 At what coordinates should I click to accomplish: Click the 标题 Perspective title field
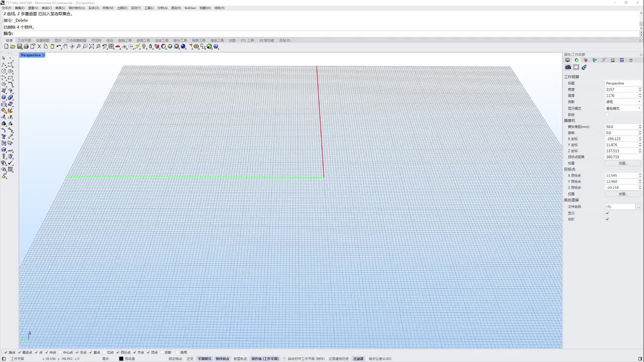click(623, 83)
